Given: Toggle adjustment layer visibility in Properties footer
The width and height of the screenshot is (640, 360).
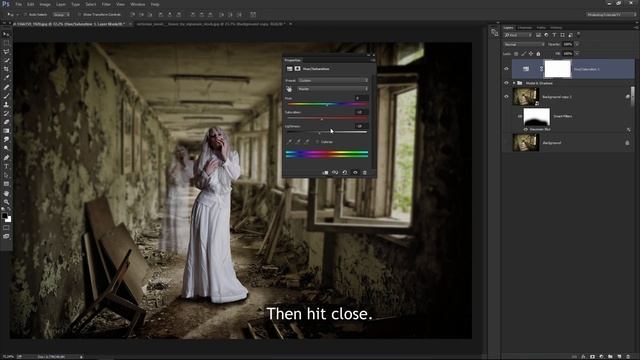Looking at the screenshot, I should (355, 173).
